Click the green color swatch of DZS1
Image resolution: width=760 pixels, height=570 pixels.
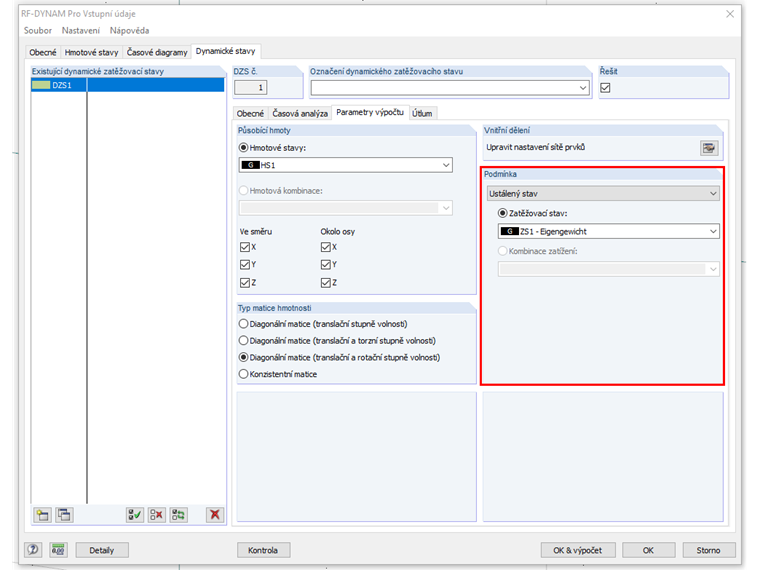[x=41, y=85]
